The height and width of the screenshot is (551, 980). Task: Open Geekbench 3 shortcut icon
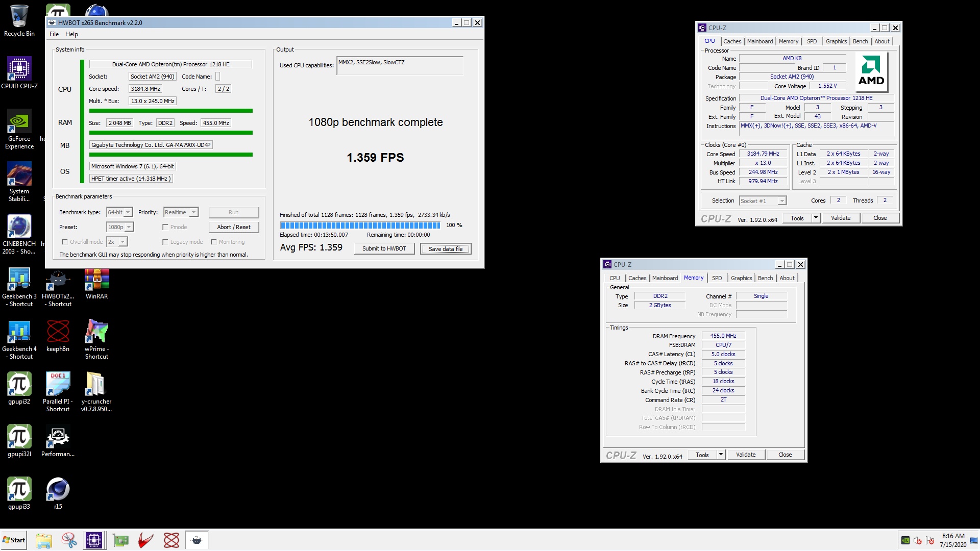19,287
